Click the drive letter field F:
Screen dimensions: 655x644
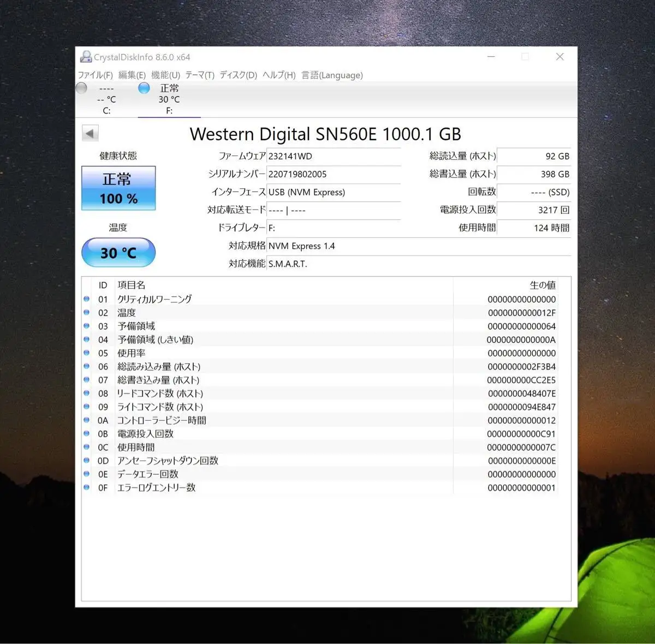coord(334,228)
